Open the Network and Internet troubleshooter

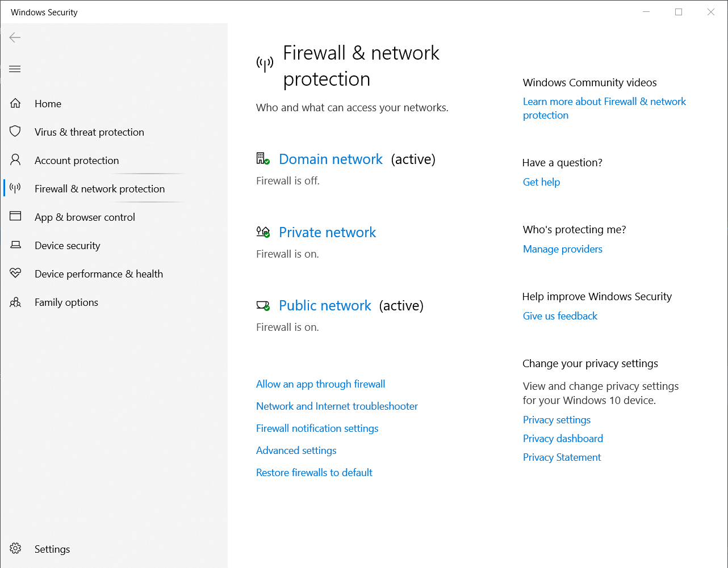(337, 406)
